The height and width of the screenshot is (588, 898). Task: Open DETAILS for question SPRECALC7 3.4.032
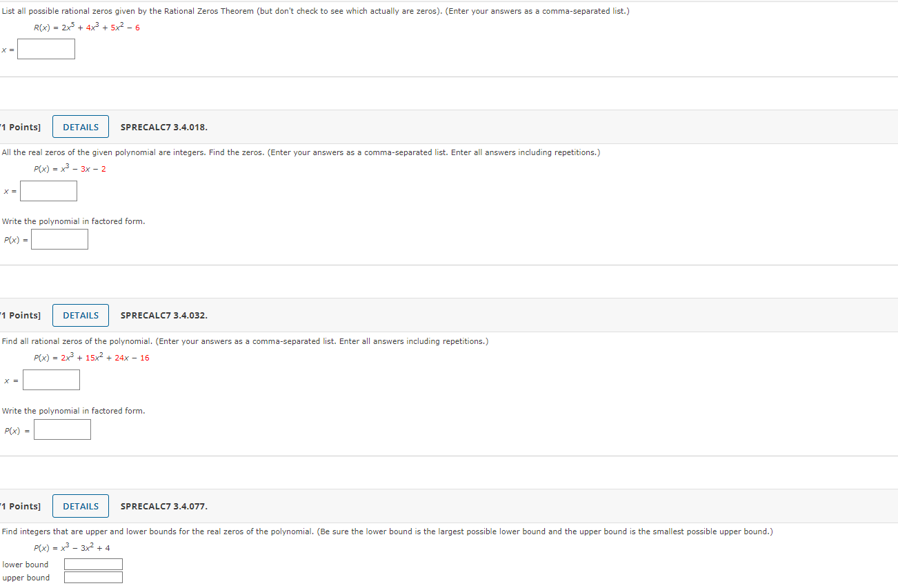tap(81, 316)
